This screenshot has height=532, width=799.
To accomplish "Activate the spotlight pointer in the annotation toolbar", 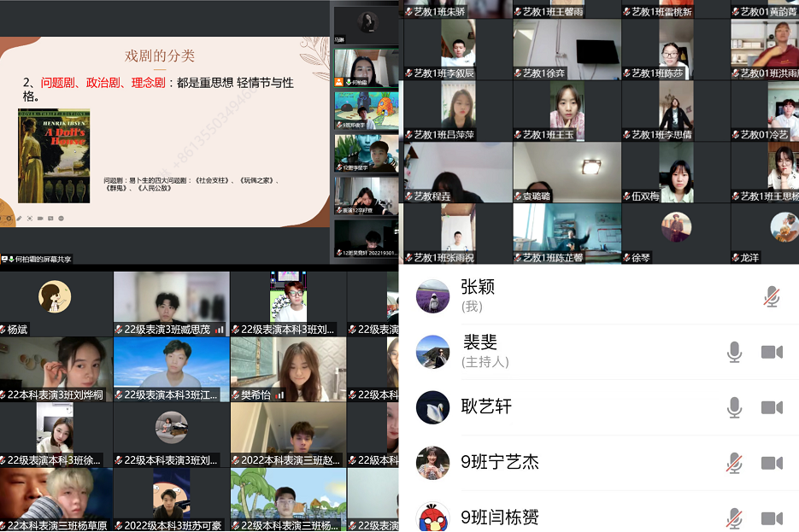I will [30, 219].
